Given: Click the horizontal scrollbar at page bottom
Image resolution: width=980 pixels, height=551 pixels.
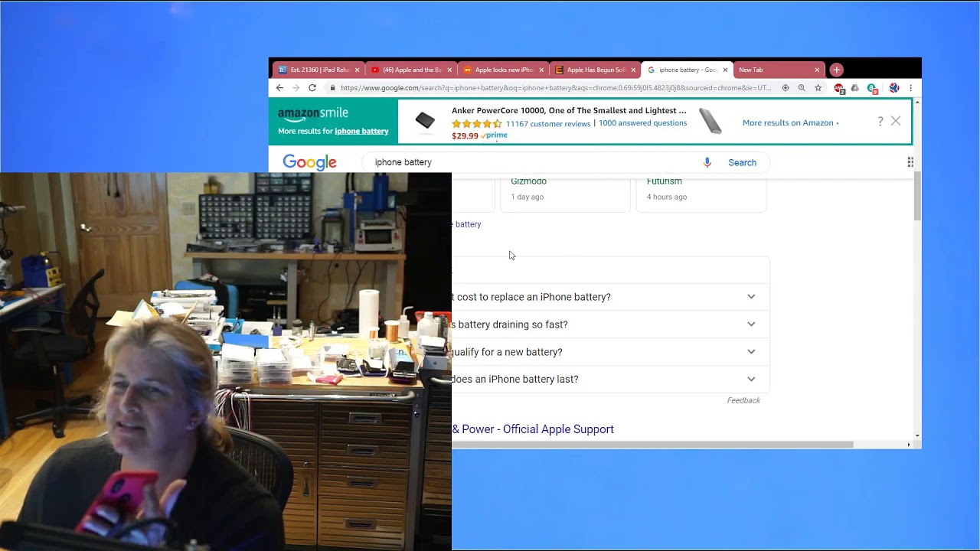Looking at the screenshot, I should 652,445.
